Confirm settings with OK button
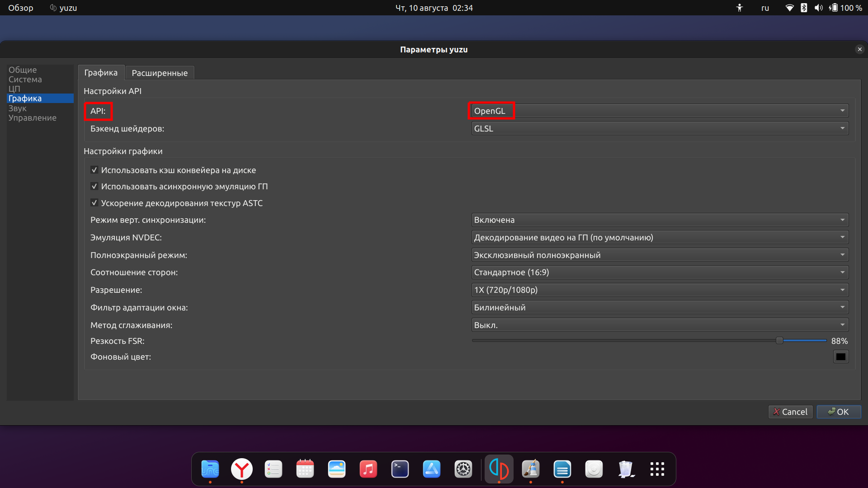Viewport: 868px width, 488px height. click(839, 412)
